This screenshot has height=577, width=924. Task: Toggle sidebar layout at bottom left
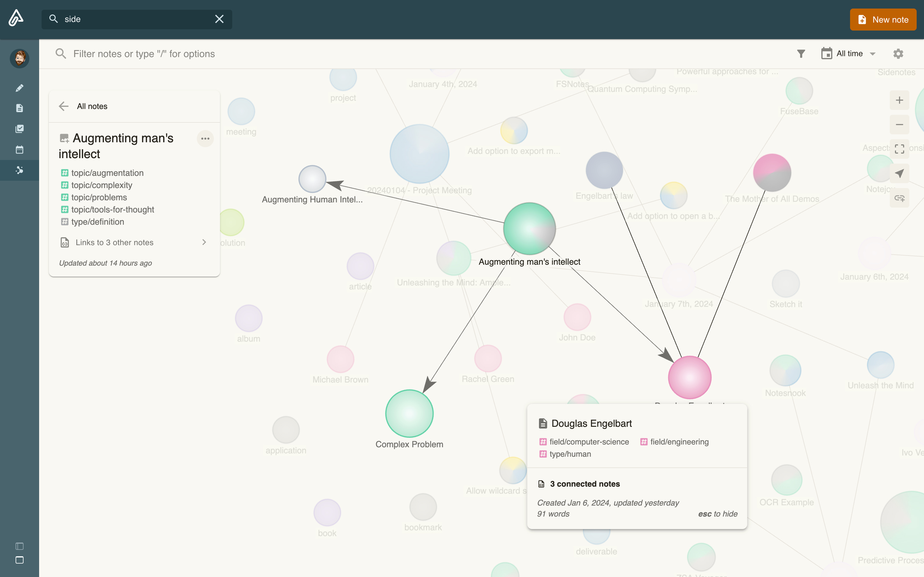[x=20, y=546]
